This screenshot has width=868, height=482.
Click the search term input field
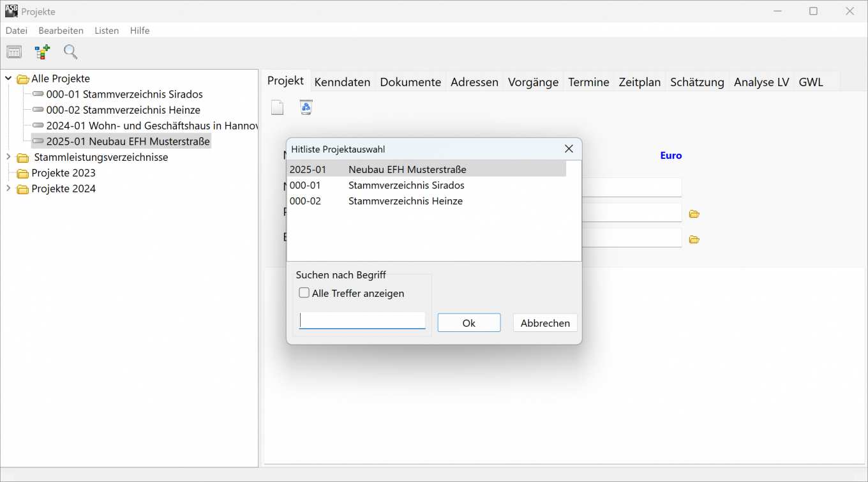click(362, 320)
